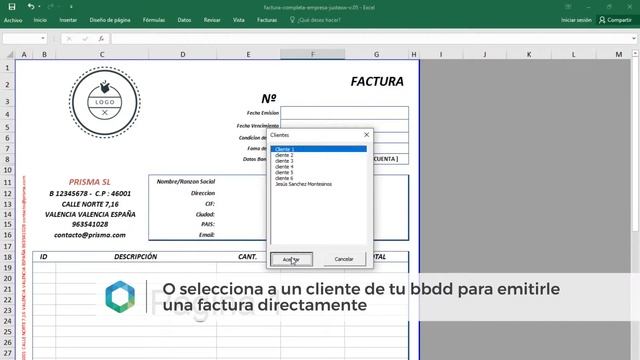Screen dimensions: 640x360
Task: Select cliente 1 in Clientes list
Action: [319, 149]
